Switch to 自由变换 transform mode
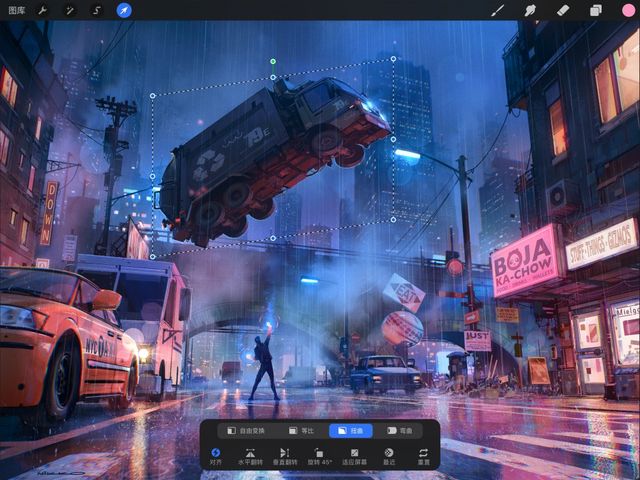Viewport: 640px width, 480px height. (x=246, y=431)
